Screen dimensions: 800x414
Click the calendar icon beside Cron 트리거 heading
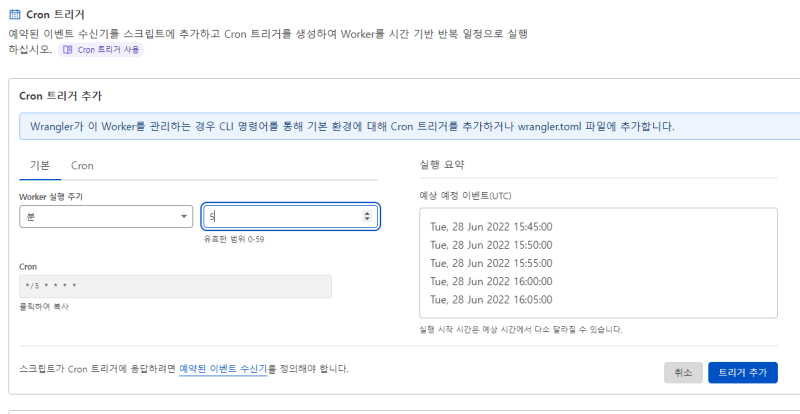point(15,15)
